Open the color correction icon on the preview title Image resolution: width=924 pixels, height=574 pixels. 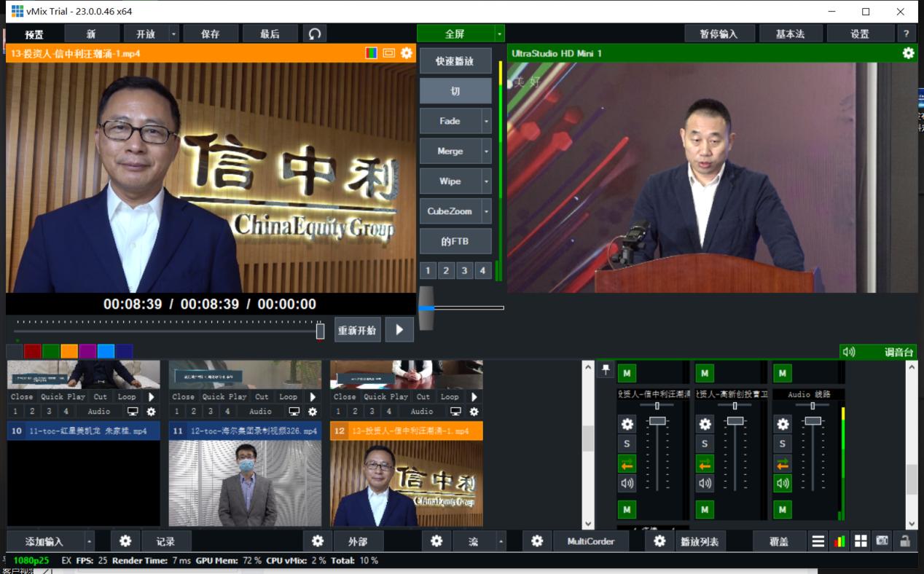pos(372,53)
